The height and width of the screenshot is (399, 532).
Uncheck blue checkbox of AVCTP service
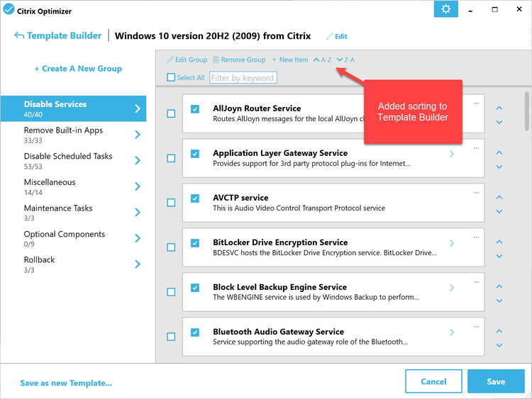(195, 198)
